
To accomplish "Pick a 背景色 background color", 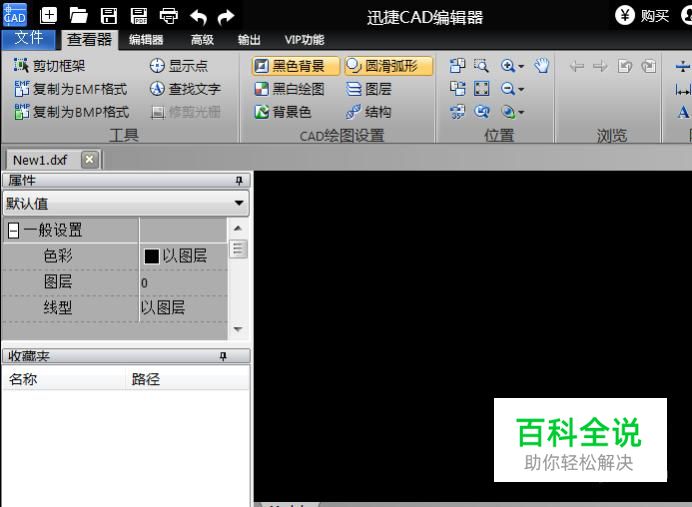I will [x=283, y=112].
